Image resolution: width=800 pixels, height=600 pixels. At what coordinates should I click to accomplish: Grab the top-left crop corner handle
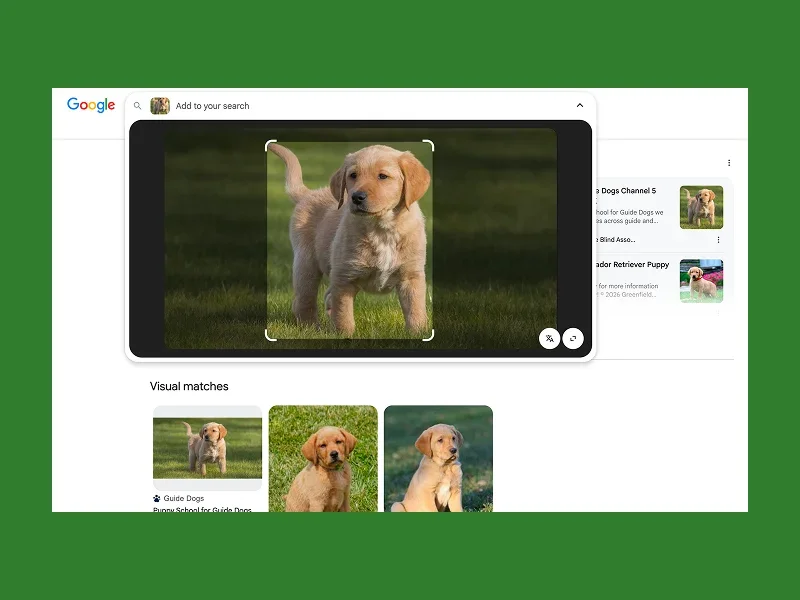(270, 145)
